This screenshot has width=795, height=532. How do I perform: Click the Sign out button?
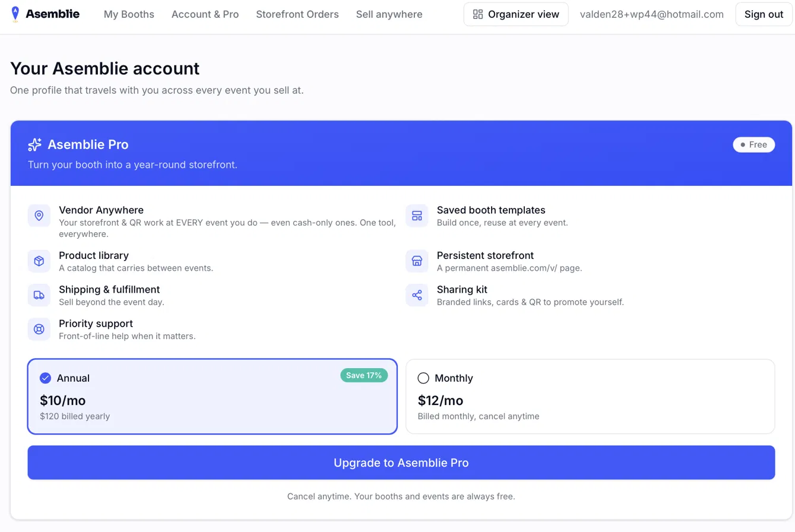[x=764, y=14]
